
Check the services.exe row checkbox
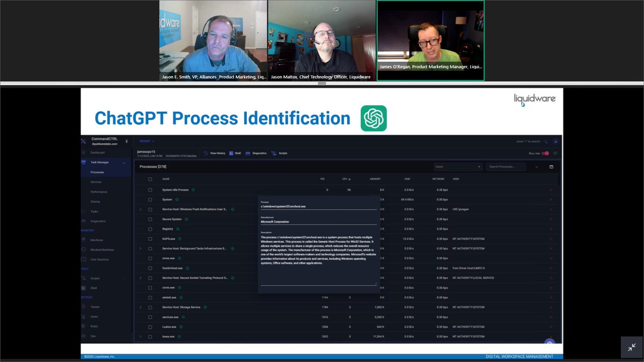tap(150, 317)
